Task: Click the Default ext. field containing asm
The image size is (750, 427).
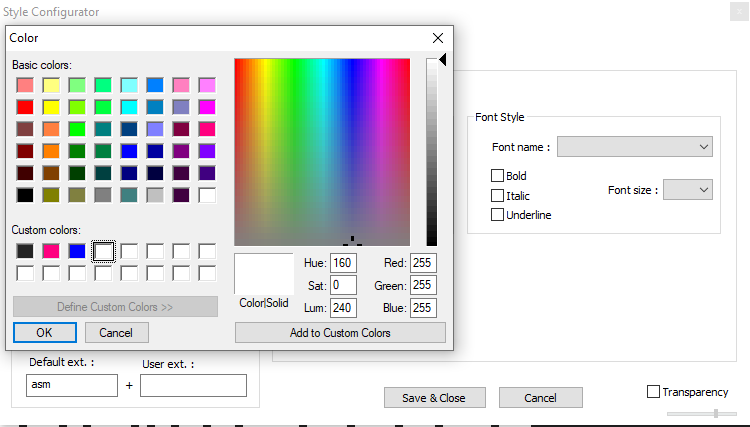Action: tap(72, 385)
